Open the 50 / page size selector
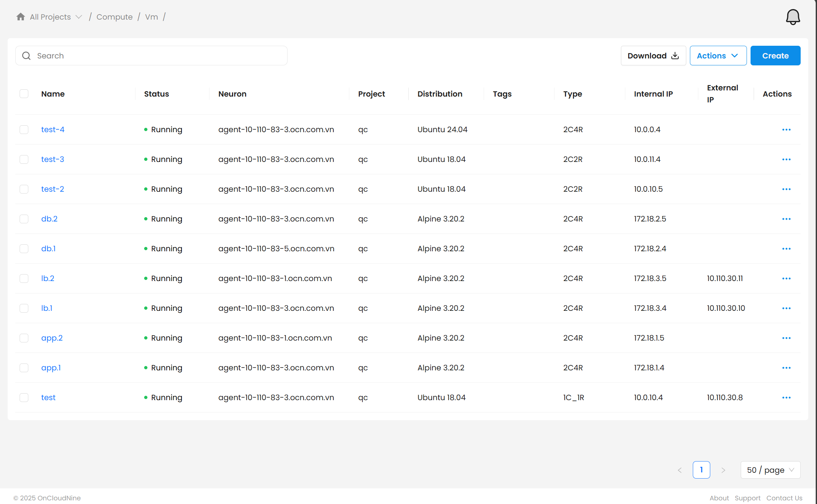 click(770, 470)
